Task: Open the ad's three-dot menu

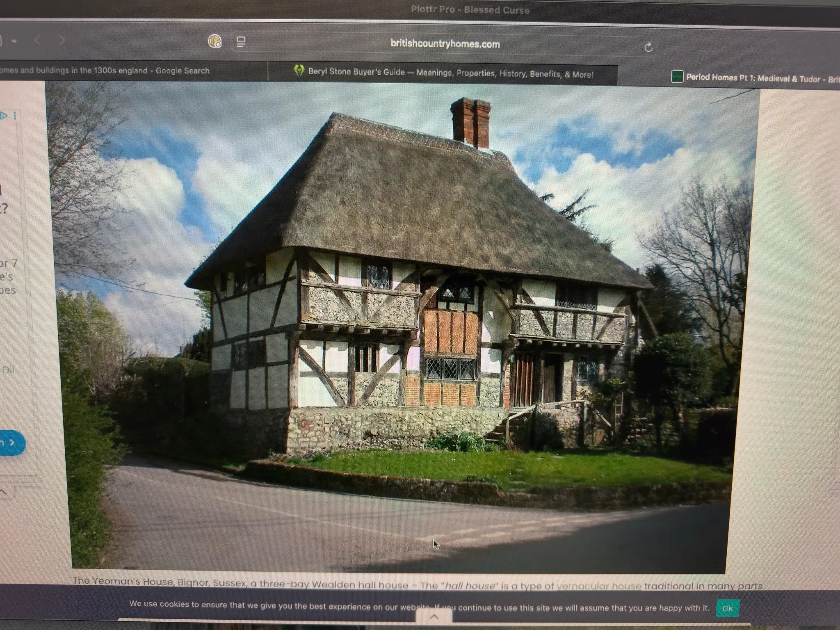Action: click(15, 116)
